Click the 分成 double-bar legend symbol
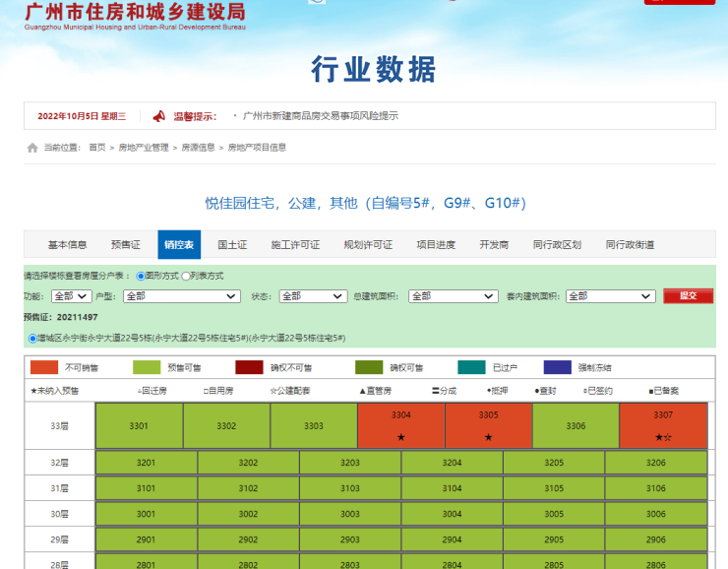728x569 pixels. click(x=435, y=391)
